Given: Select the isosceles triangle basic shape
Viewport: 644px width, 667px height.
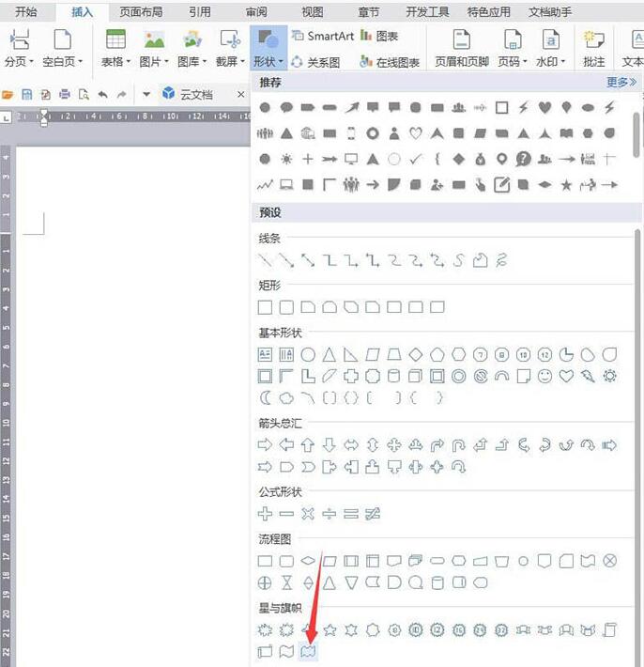Looking at the screenshot, I should coord(329,354).
